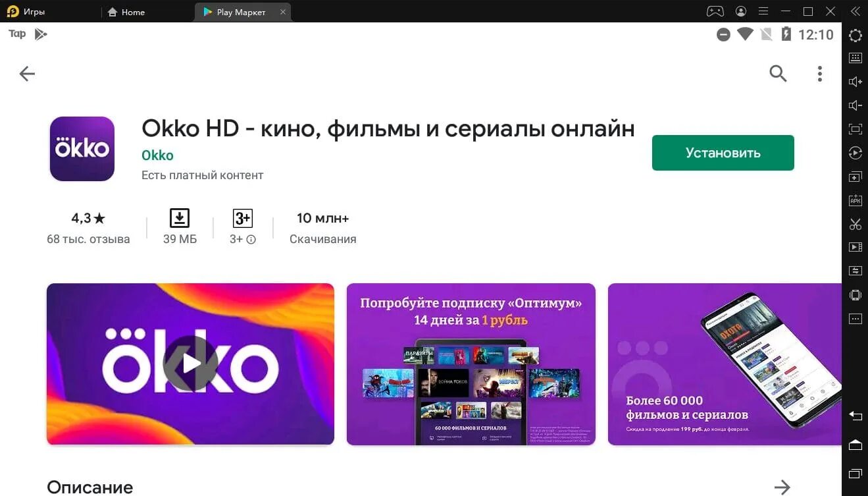This screenshot has width=868, height=496.
Task: Go to Android home via sidebar
Action: pos(855,445)
